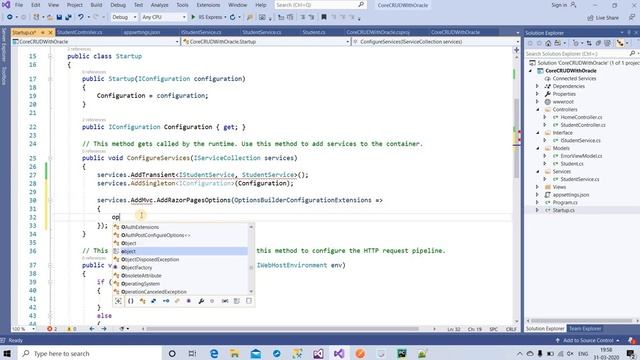Start debugging with the green IIS Express play button
Viewport: 640px width, 360px height.
193,17
